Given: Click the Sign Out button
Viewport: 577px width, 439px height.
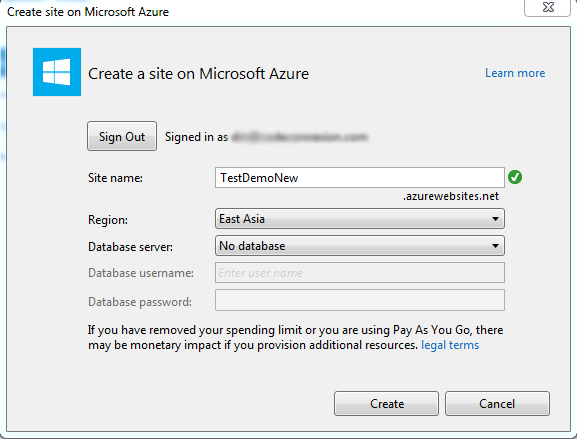Looking at the screenshot, I should point(122,136).
